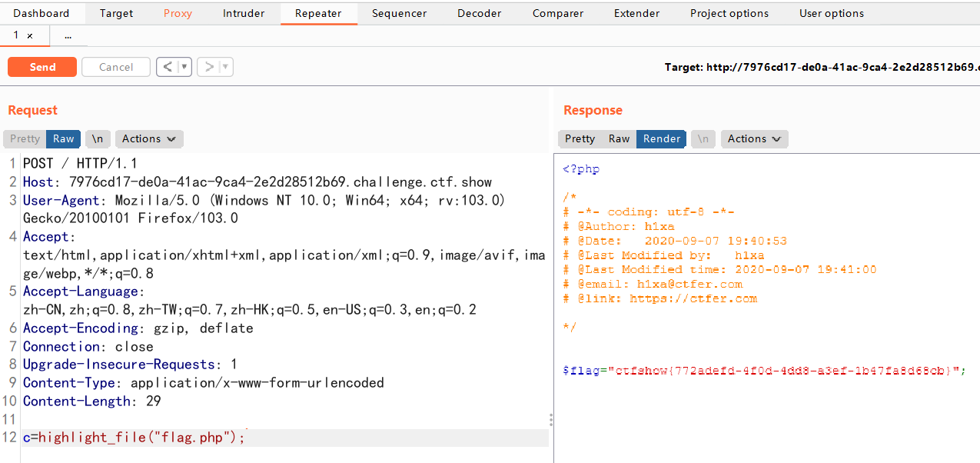Click the Content-Length: 29 line
Screen dimensions: 980x463
(92, 401)
